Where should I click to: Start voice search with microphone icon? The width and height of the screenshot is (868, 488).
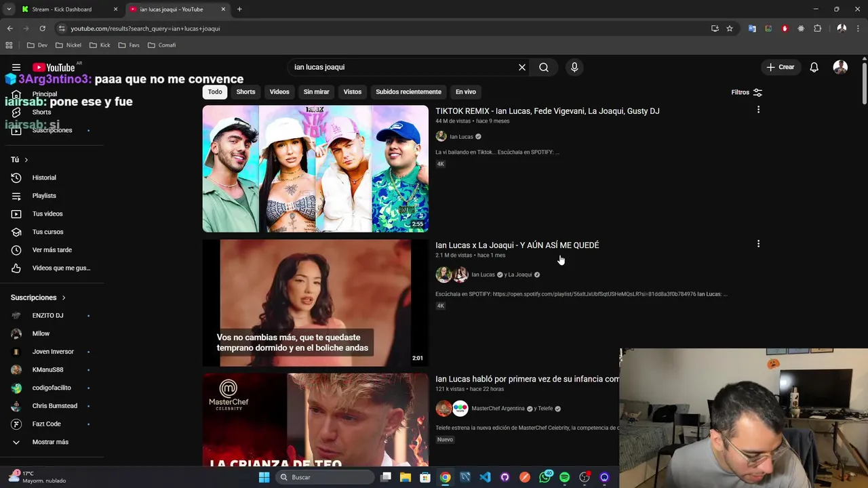tap(574, 67)
